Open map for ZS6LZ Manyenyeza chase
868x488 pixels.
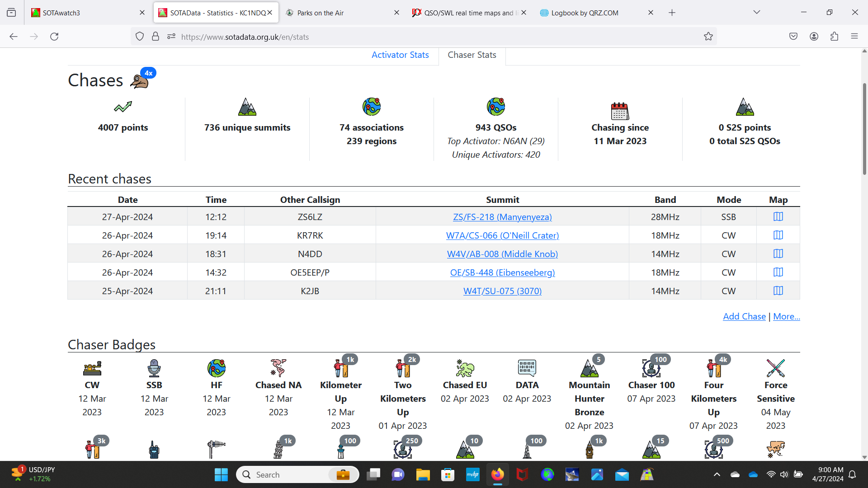pos(778,217)
